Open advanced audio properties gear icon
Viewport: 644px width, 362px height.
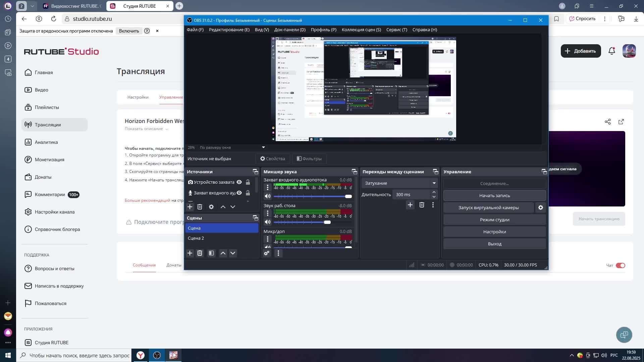[x=267, y=253]
